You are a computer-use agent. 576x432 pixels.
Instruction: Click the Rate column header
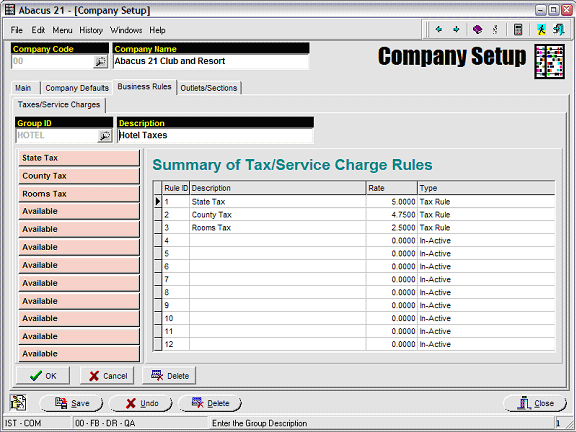pos(392,188)
